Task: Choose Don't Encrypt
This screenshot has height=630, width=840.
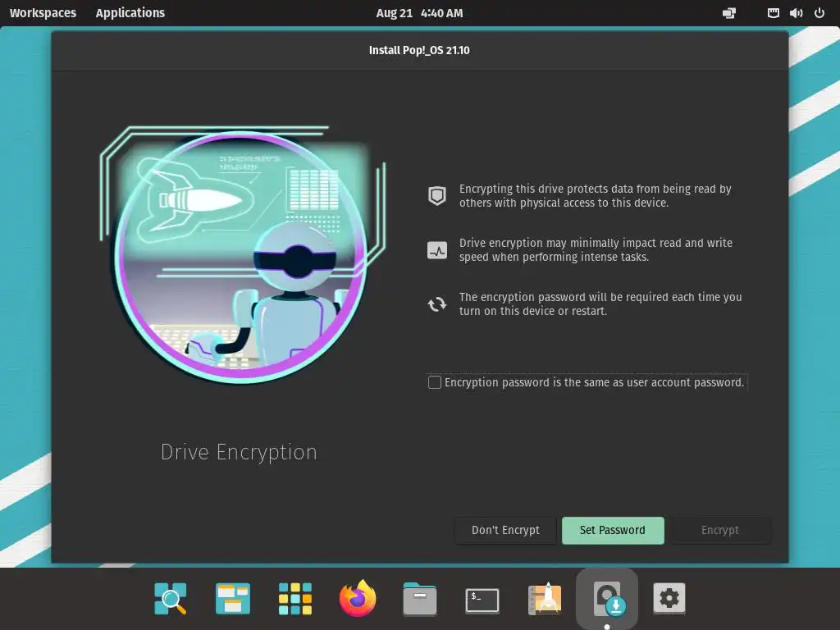Action: click(x=505, y=531)
